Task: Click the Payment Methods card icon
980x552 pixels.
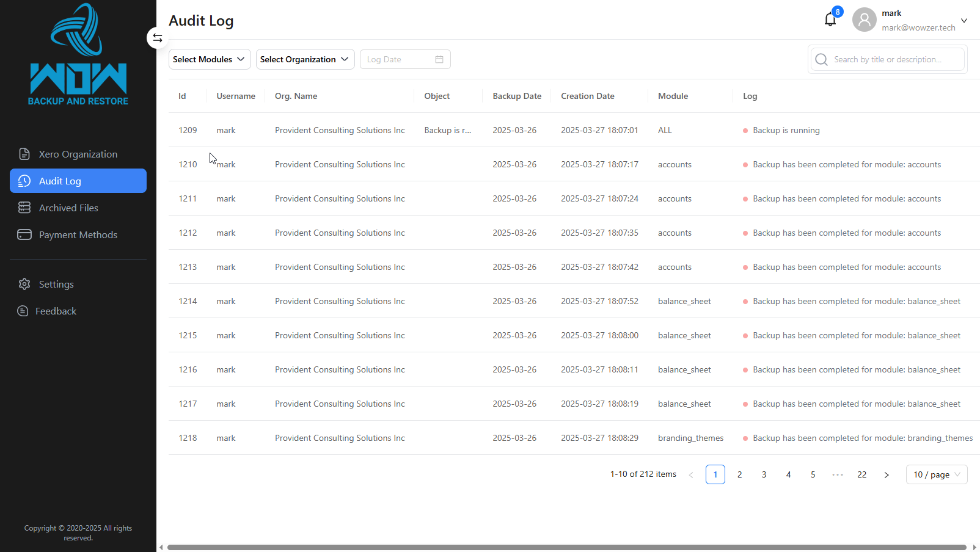Action: [x=24, y=234]
